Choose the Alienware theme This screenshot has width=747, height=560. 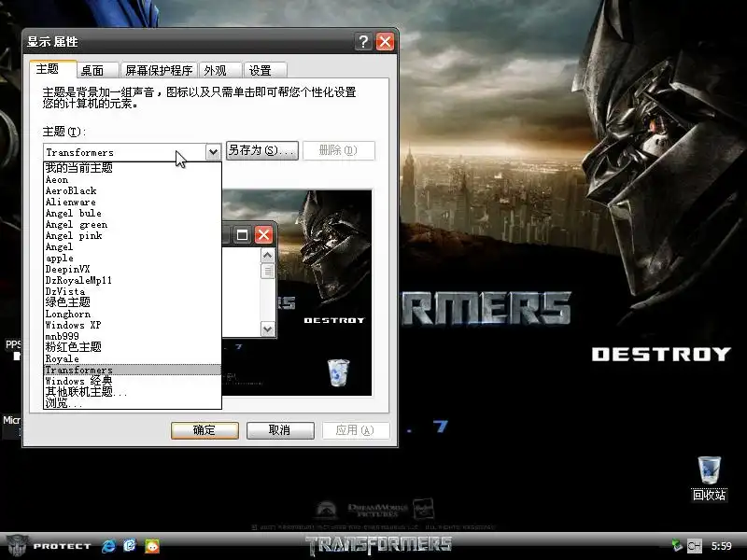[x=133, y=202]
